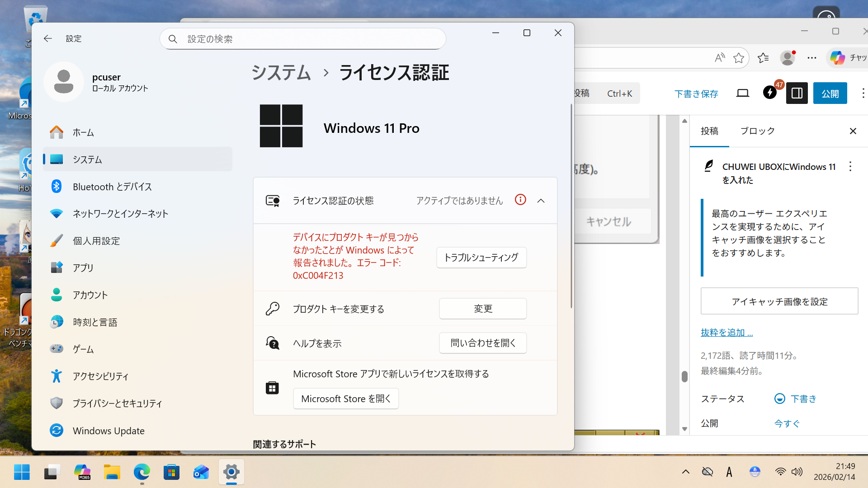Screen dimensions: 868x488
Task: Click the トラブルシューティング button
Action: [x=481, y=258]
